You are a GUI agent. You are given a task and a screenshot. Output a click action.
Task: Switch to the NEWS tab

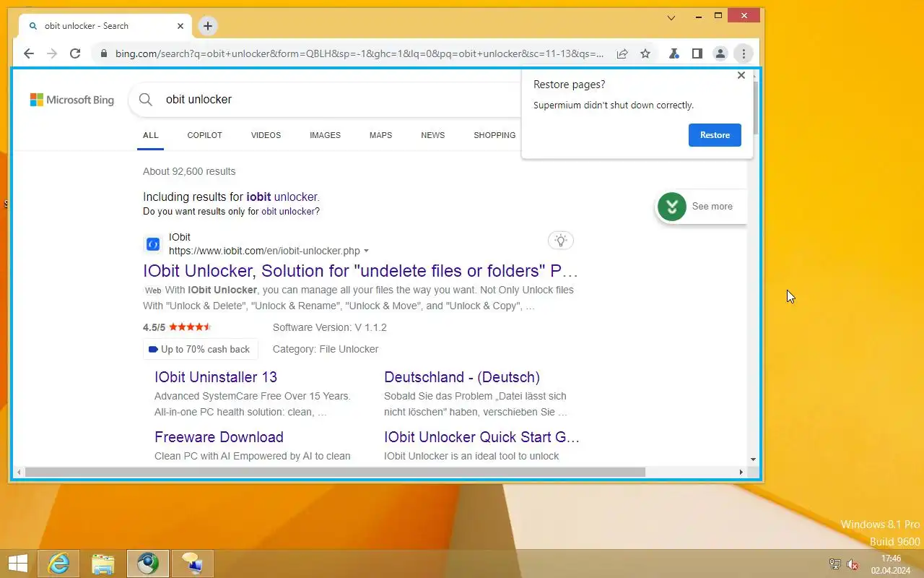pos(433,135)
